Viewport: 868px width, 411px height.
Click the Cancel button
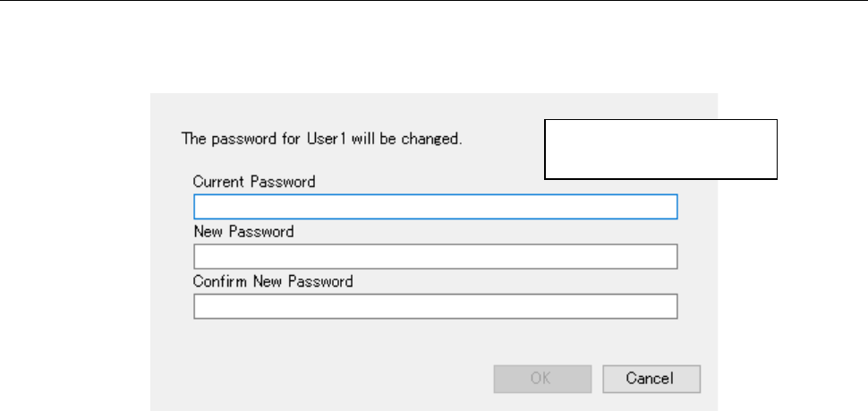point(651,379)
